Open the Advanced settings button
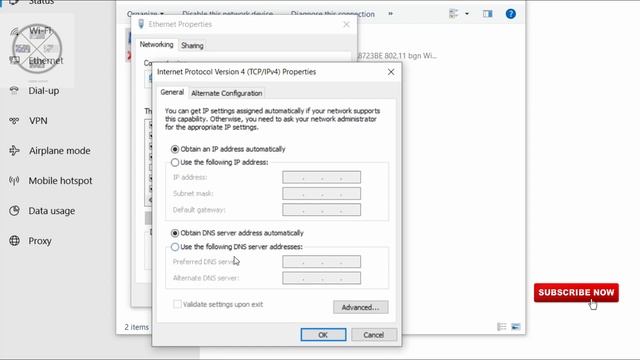 tap(360, 307)
